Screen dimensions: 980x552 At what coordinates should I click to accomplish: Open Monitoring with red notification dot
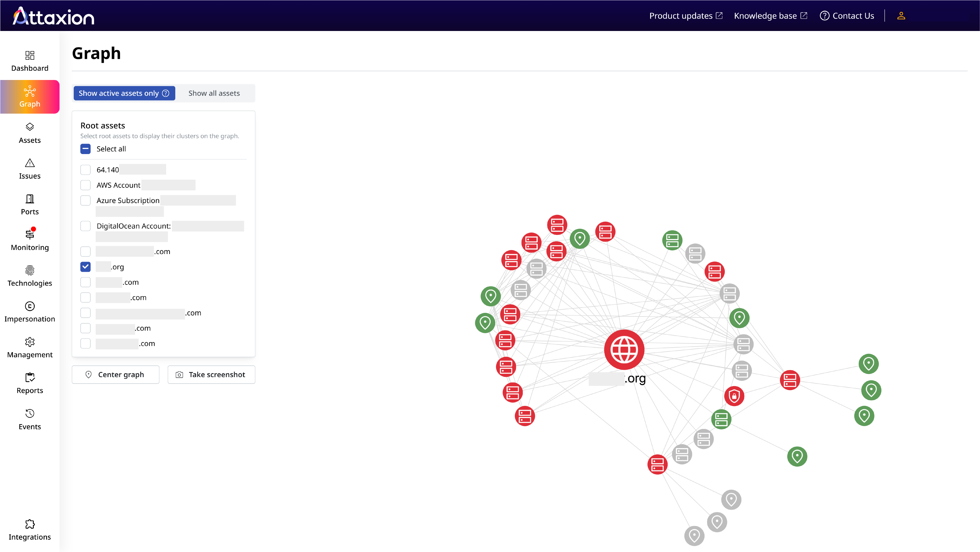coord(30,235)
